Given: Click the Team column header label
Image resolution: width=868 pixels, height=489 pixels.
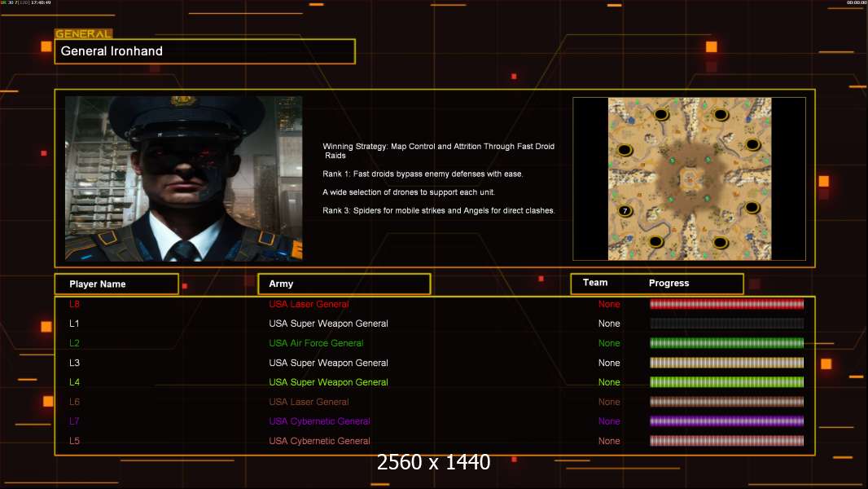Looking at the screenshot, I should click(x=595, y=283).
